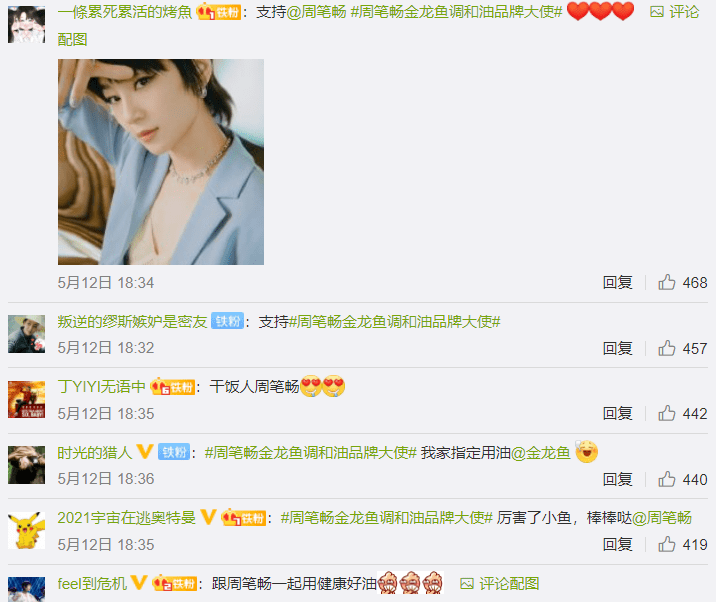Click the 铁粉 badge next to 时光的猎人

174,452
